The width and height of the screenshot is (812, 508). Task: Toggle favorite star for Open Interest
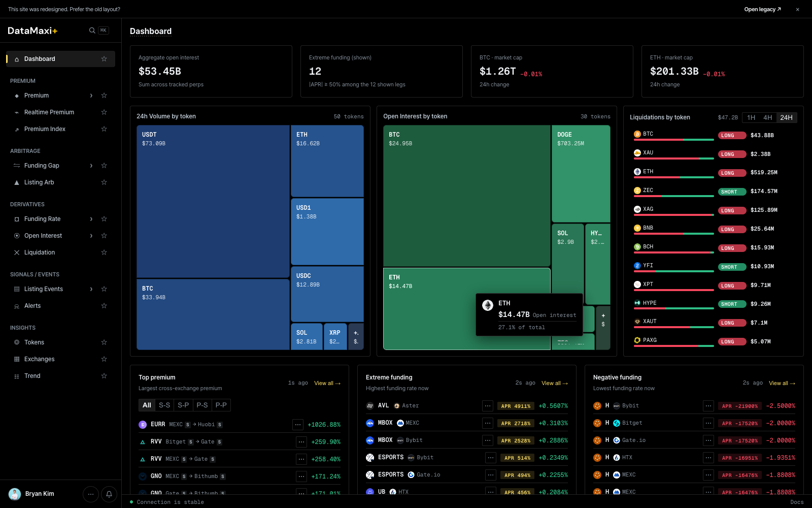104,236
